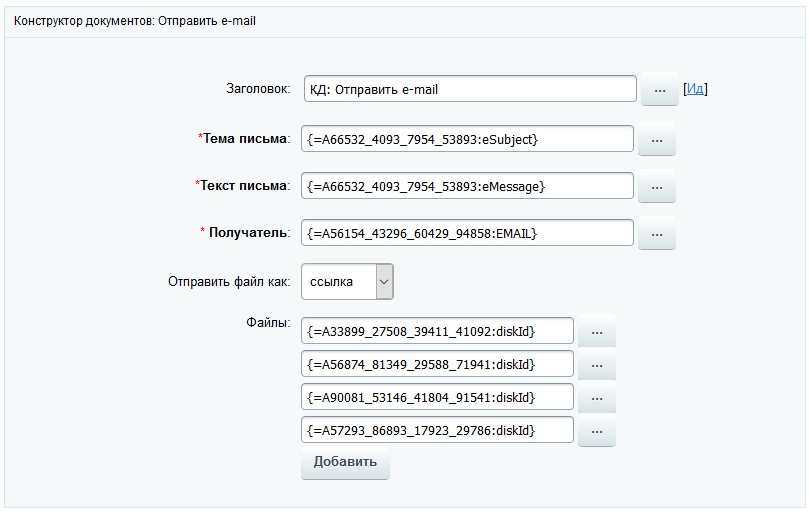Click the first file field A33899 diskId
809x512 pixels.
(438, 331)
